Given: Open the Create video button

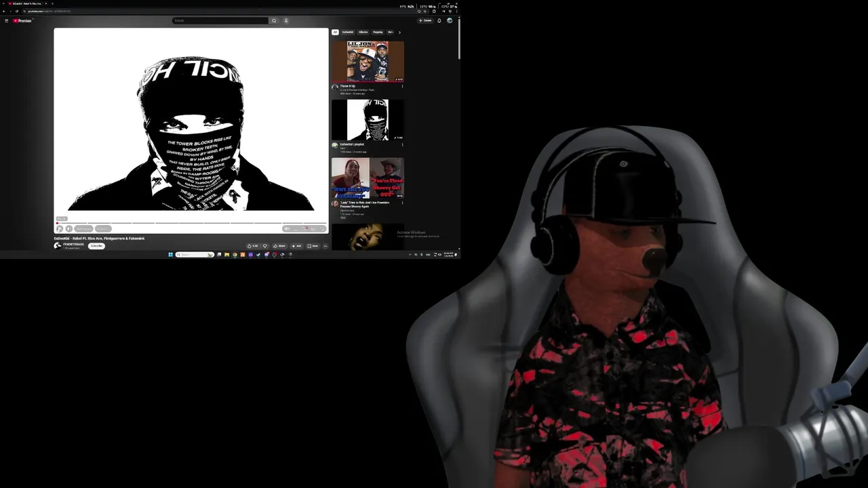Looking at the screenshot, I should pyautogui.click(x=425, y=20).
